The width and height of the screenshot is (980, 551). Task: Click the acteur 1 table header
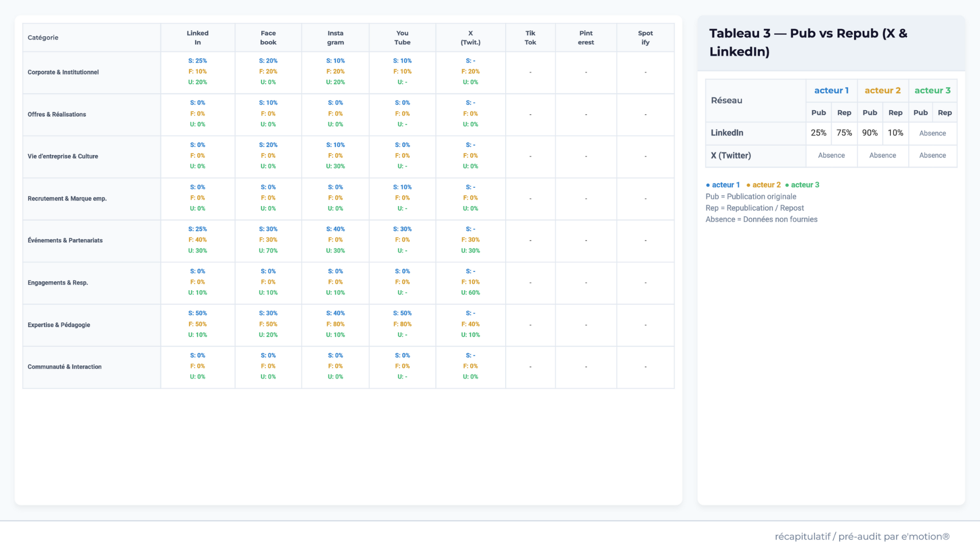tap(831, 90)
